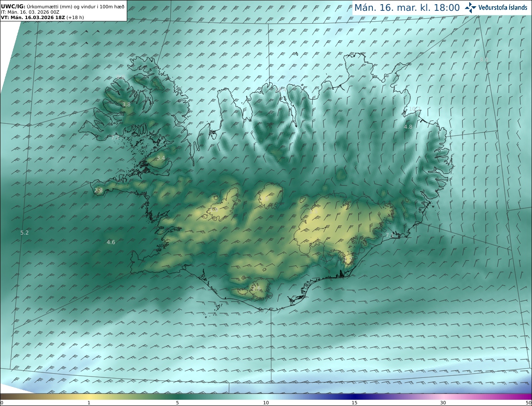Click the 10 tick on the color scale
Image resolution: width=532 pixels, height=406 pixels.
pos(266,403)
